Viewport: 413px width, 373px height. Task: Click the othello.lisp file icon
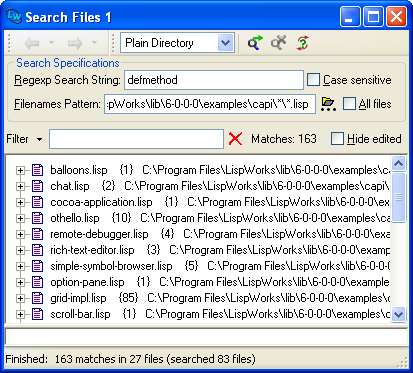click(x=37, y=218)
